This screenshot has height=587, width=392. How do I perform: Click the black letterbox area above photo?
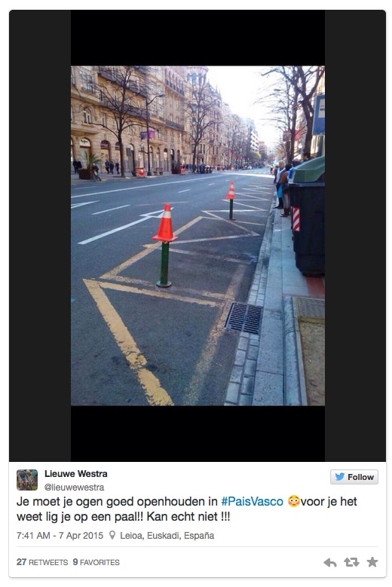tap(198, 38)
